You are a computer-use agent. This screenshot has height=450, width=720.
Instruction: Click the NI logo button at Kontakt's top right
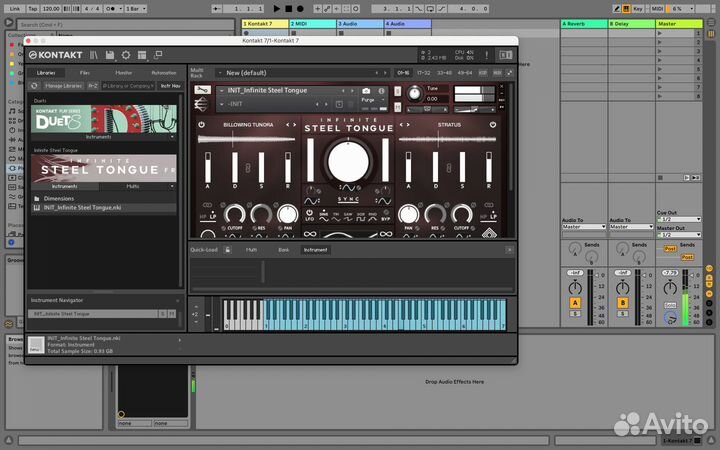pyautogui.click(x=506, y=55)
